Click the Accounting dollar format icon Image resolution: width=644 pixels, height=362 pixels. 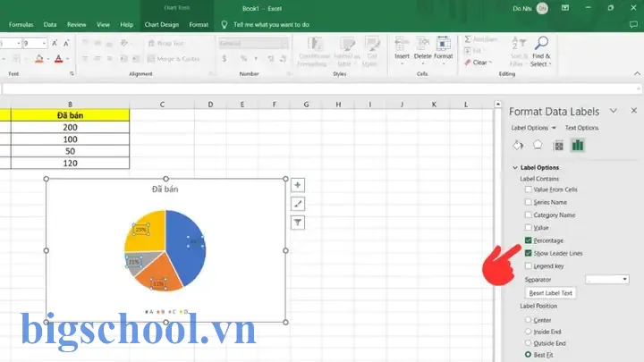225,59
